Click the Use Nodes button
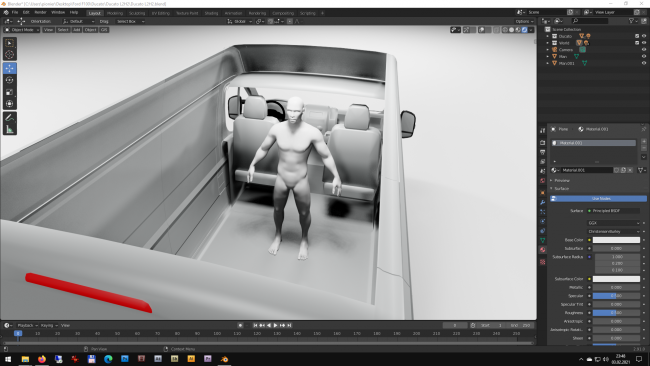This screenshot has width=650, height=366. (598, 199)
